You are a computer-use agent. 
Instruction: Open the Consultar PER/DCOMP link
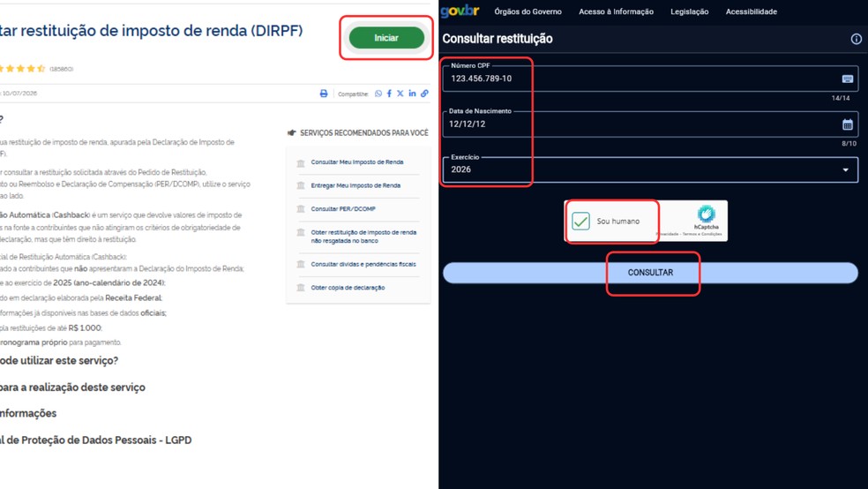[x=343, y=209]
